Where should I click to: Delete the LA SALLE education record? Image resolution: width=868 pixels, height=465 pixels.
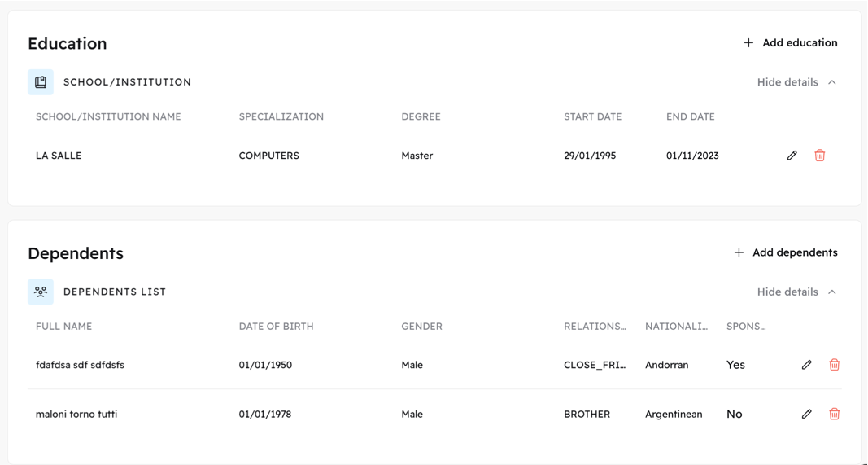820,156
